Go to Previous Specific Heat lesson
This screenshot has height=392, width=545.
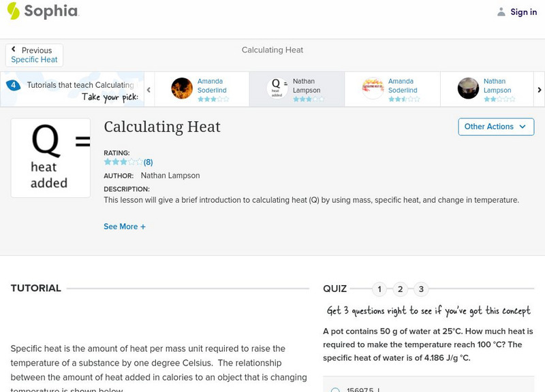(34, 55)
